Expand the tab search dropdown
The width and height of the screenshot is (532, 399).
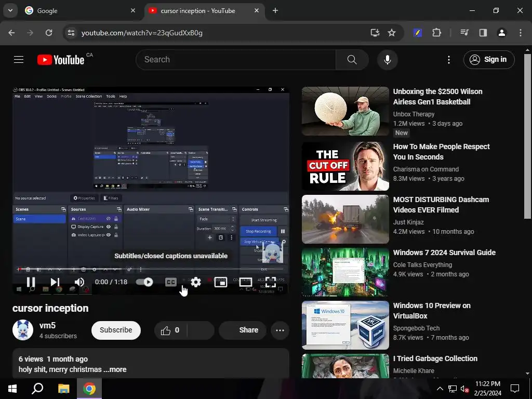pyautogui.click(x=10, y=10)
